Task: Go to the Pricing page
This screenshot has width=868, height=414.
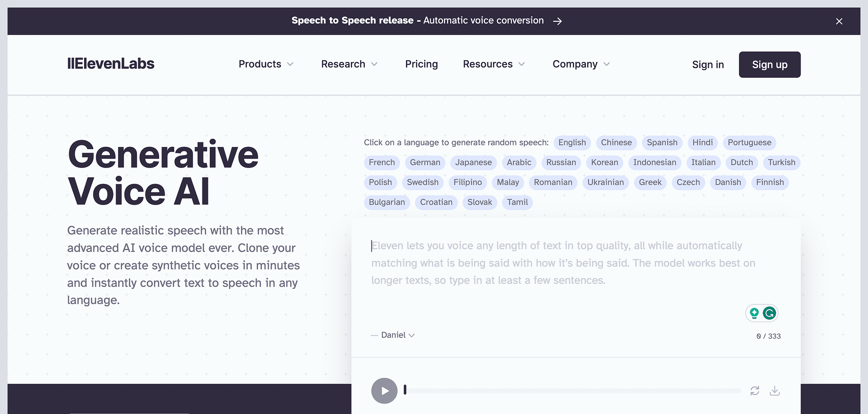Action: pyautogui.click(x=421, y=64)
